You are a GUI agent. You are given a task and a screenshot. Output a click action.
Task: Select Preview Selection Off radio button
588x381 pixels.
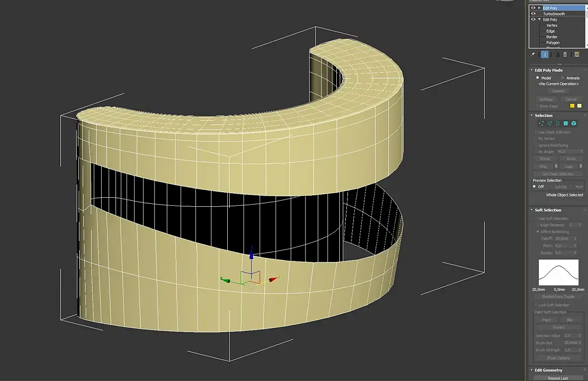pyautogui.click(x=534, y=187)
